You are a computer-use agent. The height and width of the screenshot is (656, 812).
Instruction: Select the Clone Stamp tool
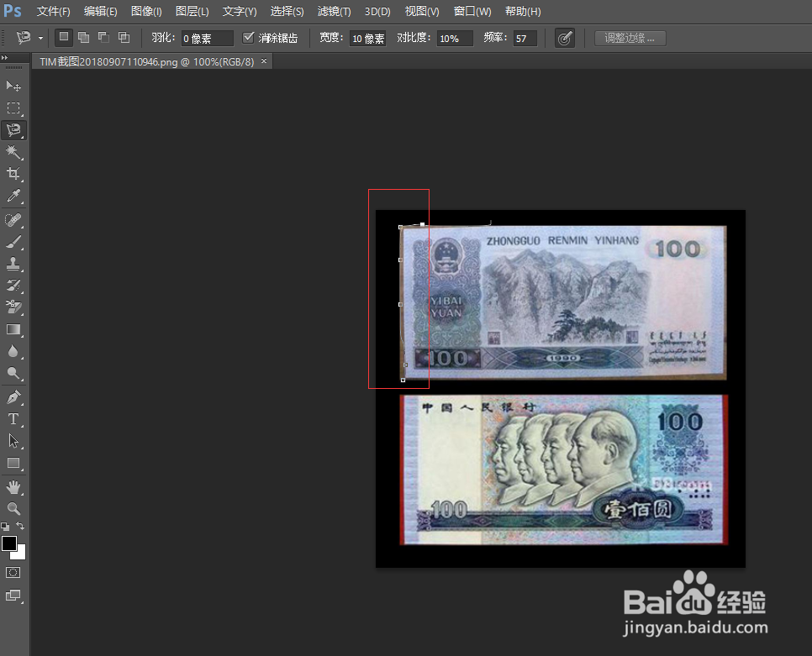click(x=13, y=264)
